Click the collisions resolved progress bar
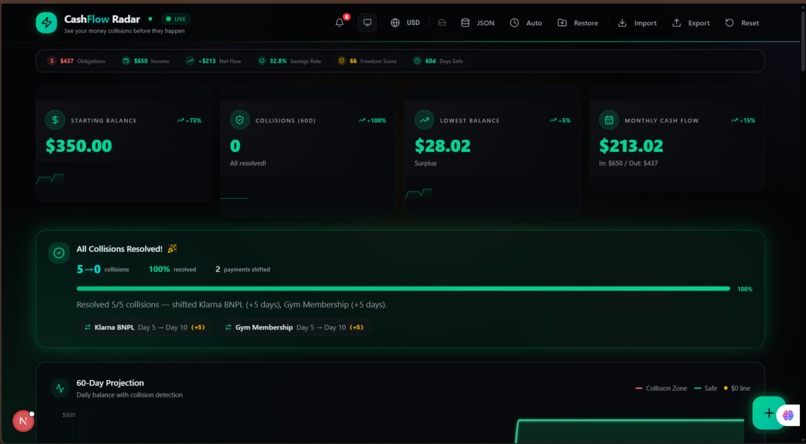The width and height of the screenshot is (806, 444). [403, 289]
